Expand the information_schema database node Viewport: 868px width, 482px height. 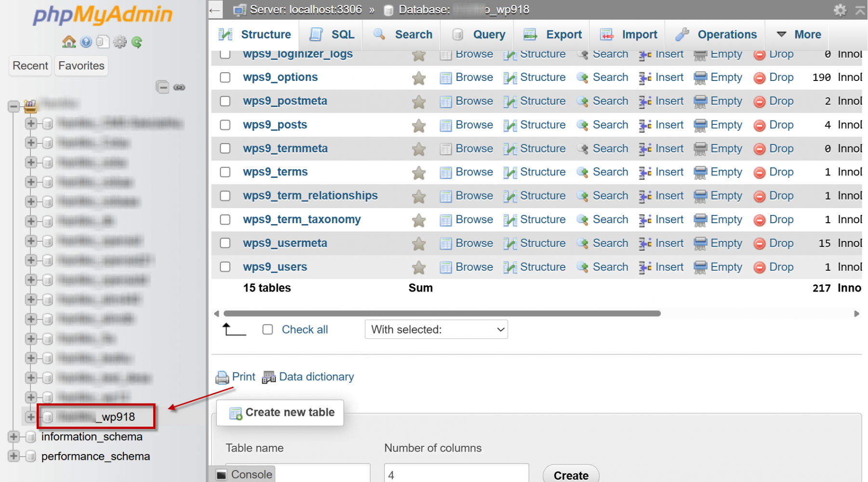click(x=13, y=437)
